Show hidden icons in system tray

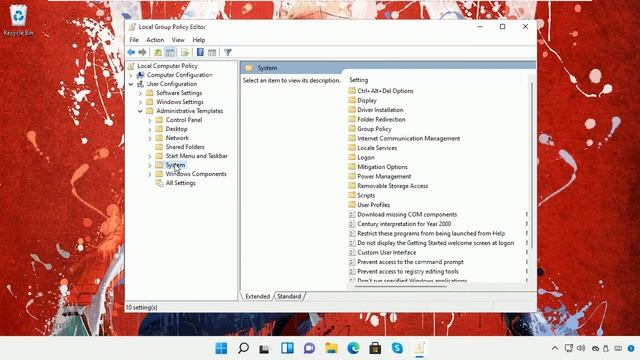(x=555, y=348)
